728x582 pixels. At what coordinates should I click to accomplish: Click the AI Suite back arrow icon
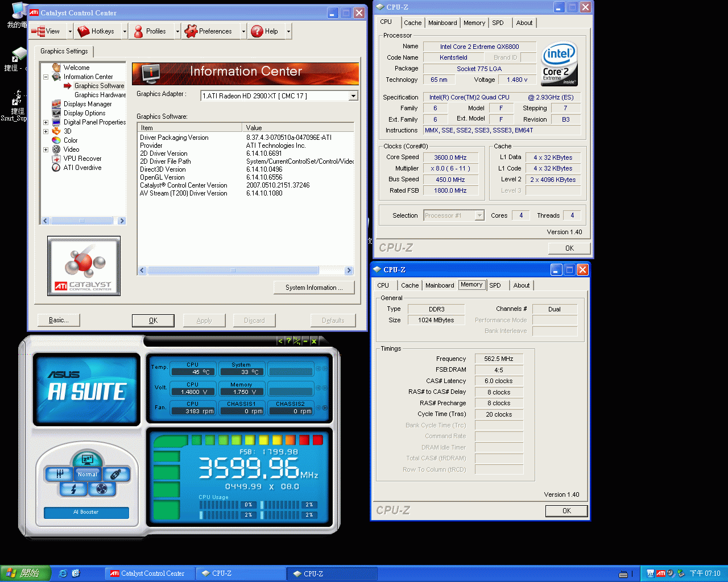click(280, 341)
